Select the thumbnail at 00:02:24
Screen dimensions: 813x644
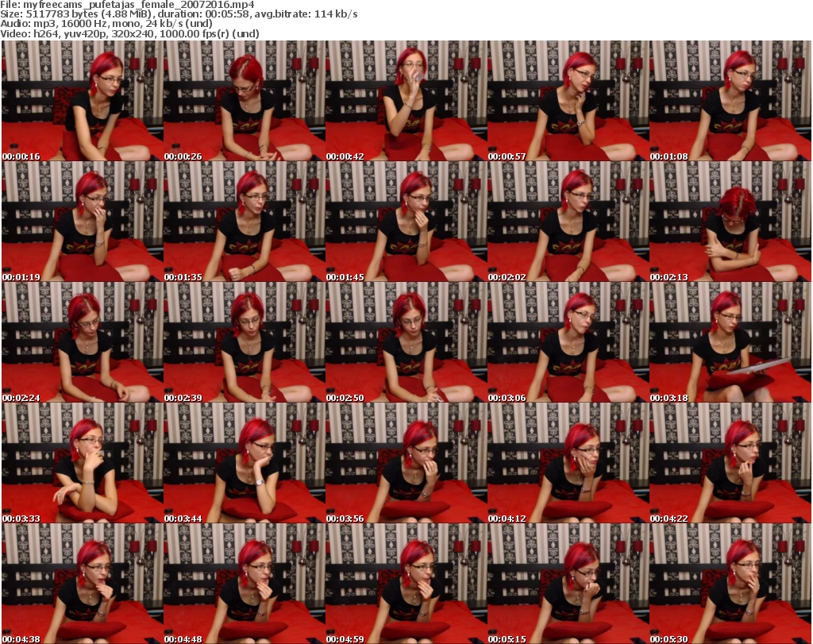tap(83, 342)
